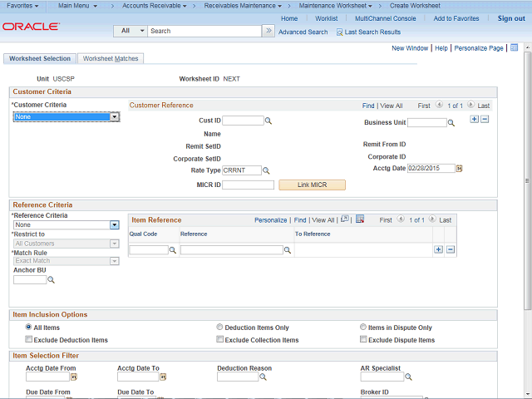Screen dimensions: 532x399
Task: Click the Deduction Reason lookup icon
Action: coord(263,377)
